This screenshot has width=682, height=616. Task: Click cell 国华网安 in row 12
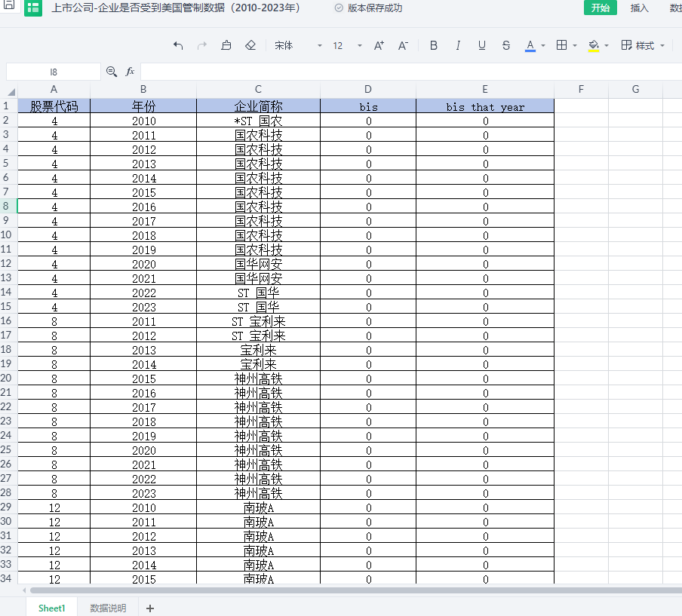pyautogui.click(x=258, y=264)
